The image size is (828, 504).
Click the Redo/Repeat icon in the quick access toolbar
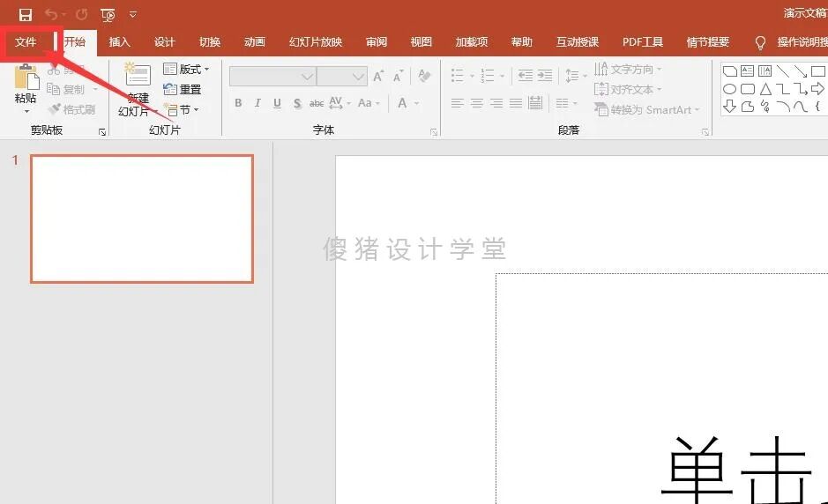[81, 14]
